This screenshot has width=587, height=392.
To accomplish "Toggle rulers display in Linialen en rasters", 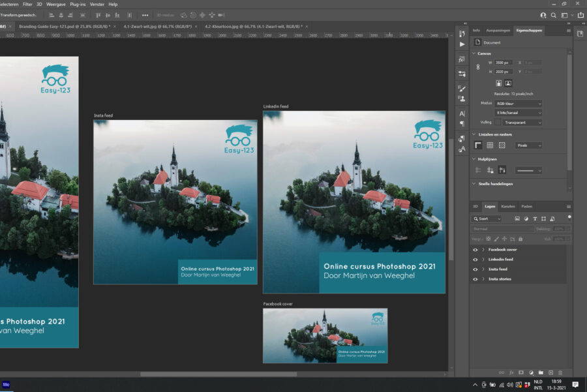I will (478, 145).
